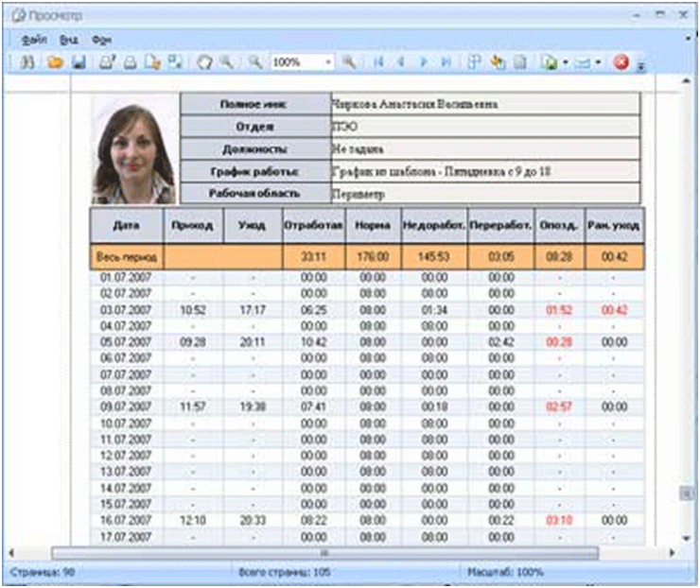The width and height of the screenshot is (700, 588).
Task: Open the dropdown arrow of the 100% zoom box
Action: 328,62
